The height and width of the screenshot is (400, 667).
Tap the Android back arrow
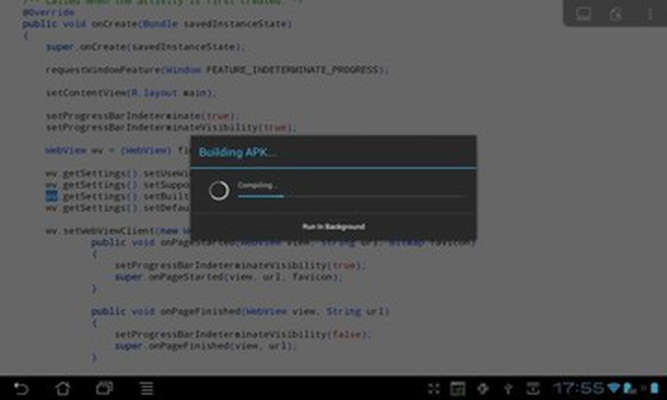[21, 388]
